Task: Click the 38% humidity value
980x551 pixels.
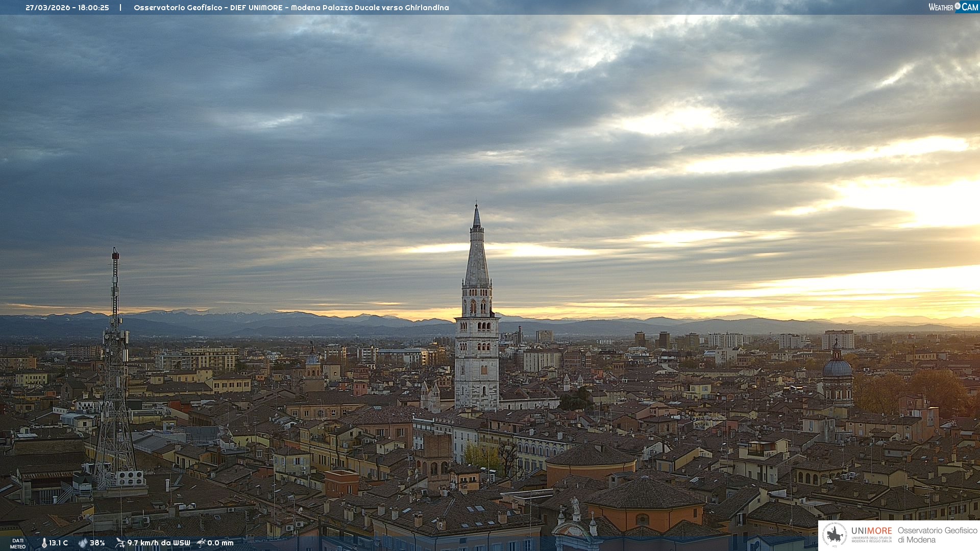Action: coord(97,543)
